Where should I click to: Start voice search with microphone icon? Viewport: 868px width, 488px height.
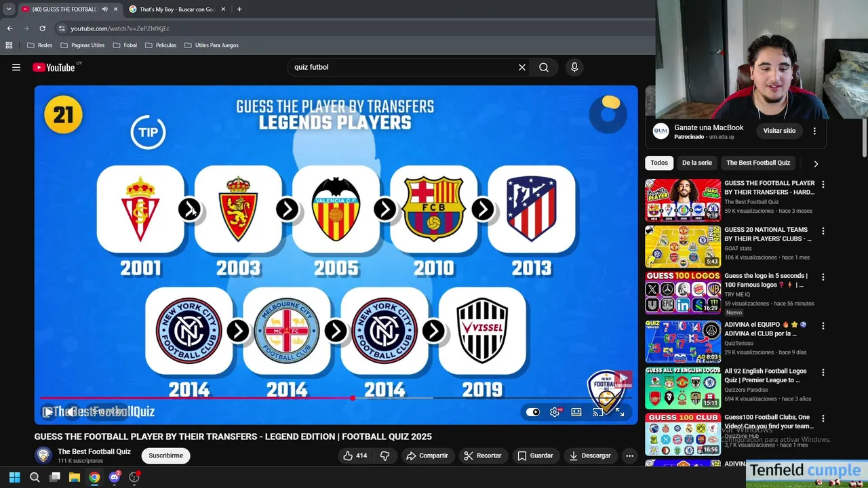click(574, 67)
